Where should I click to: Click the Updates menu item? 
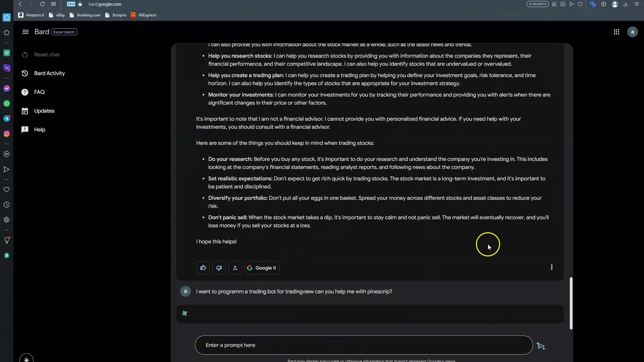(x=44, y=111)
